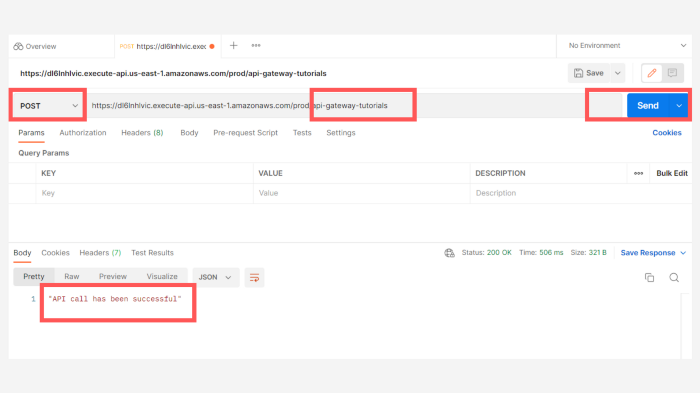Click response line number 1
This screenshot has width=700, height=393.
pos(33,299)
